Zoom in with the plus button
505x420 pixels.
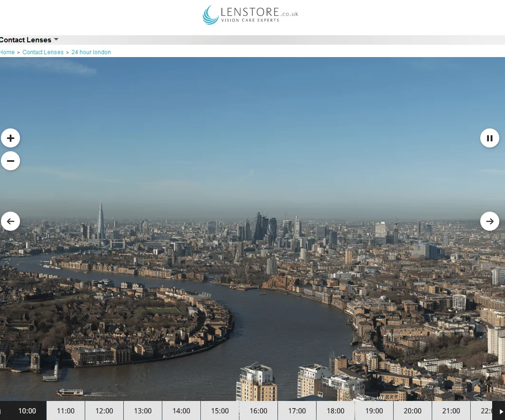pyautogui.click(x=10, y=138)
